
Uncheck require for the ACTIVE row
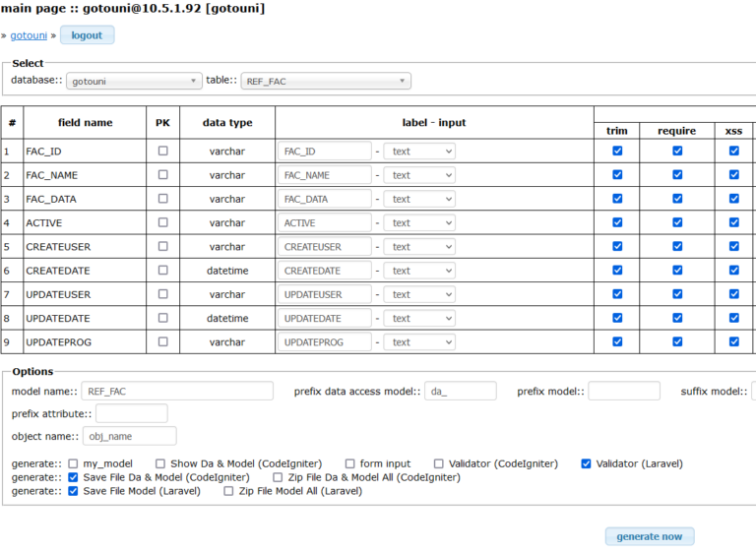[677, 222]
